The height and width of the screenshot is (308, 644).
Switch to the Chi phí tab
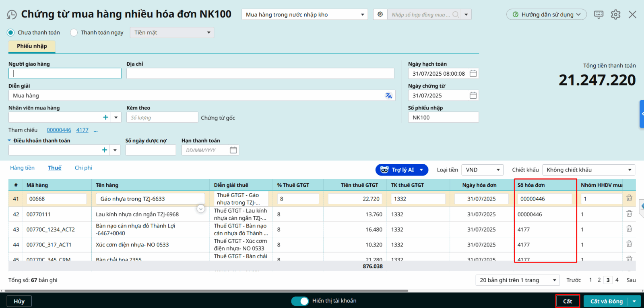83,168
